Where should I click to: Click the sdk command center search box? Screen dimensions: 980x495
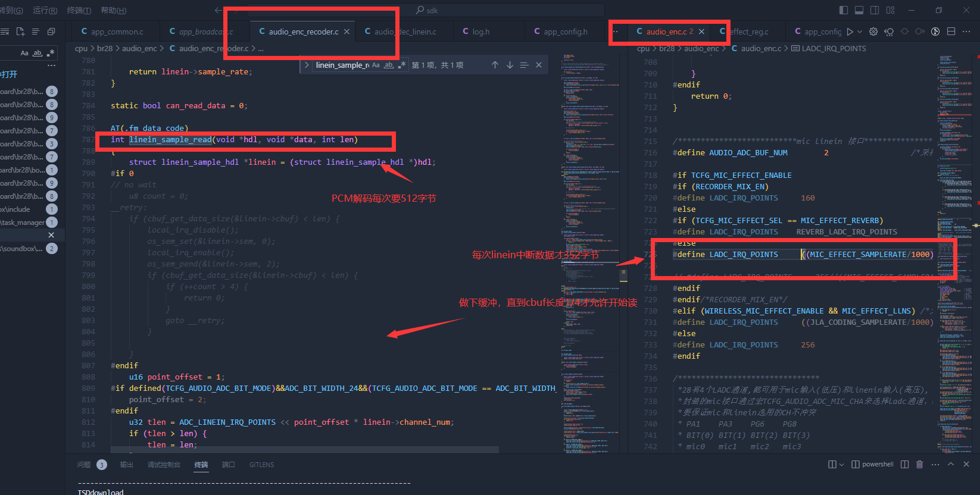click(x=426, y=10)
